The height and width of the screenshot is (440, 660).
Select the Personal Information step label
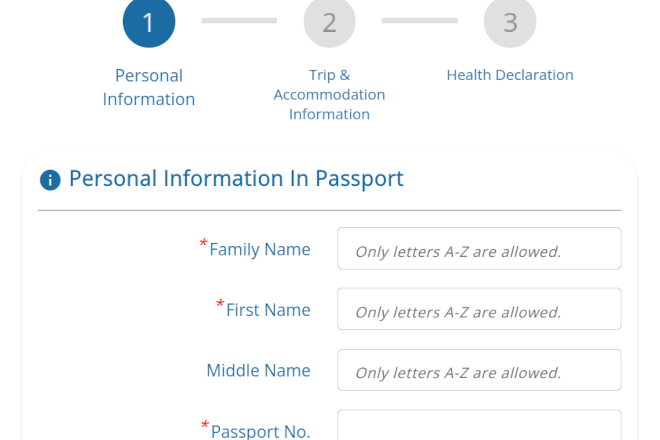[149, 87]
